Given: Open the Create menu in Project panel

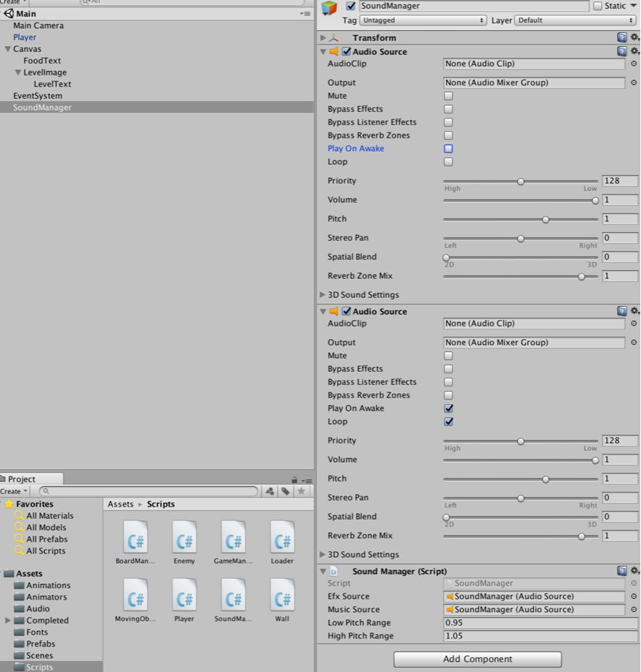Looking at the screenshot, I should 14,491.
